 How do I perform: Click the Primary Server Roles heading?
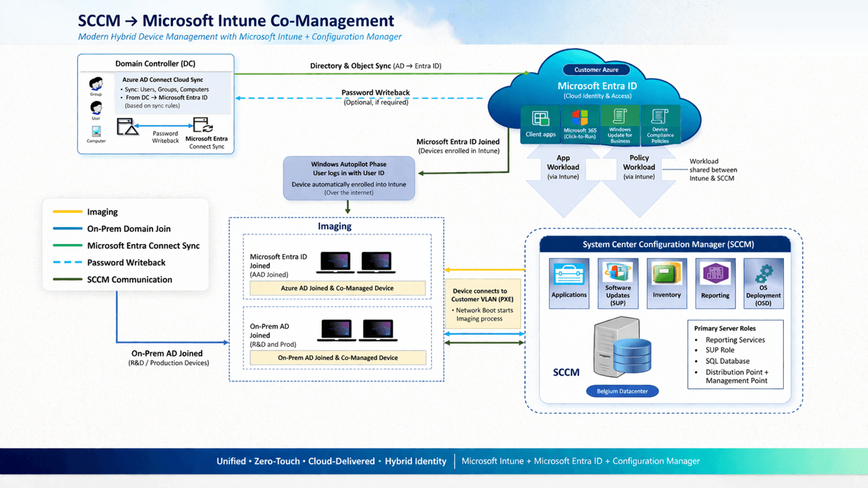point(726,328)
